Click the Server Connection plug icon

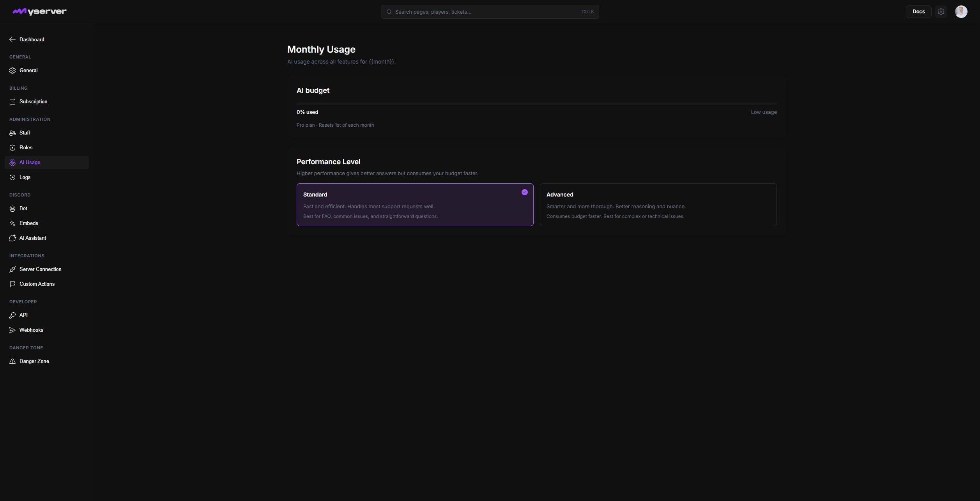[12, 269]
